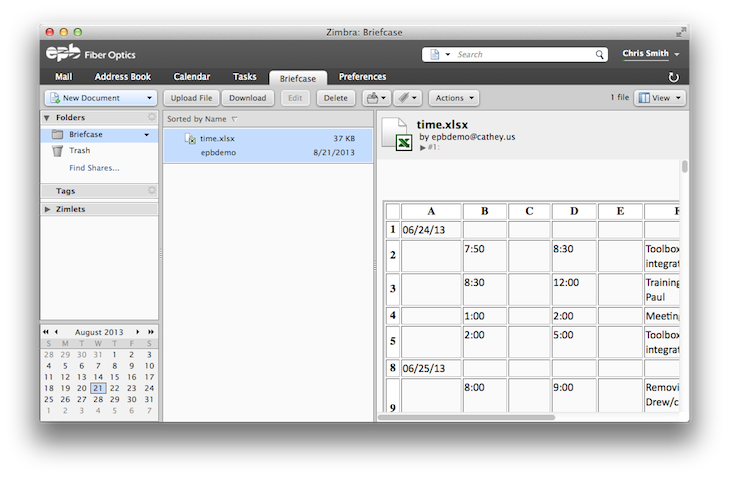Screen dimensions: 729x477
Task: Select August 15 in mini calendar
Action: 114,377
